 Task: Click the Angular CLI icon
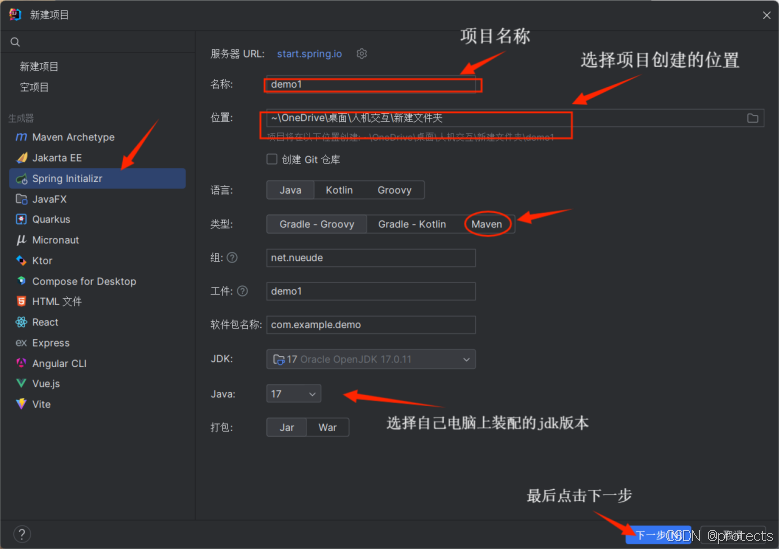21,363
